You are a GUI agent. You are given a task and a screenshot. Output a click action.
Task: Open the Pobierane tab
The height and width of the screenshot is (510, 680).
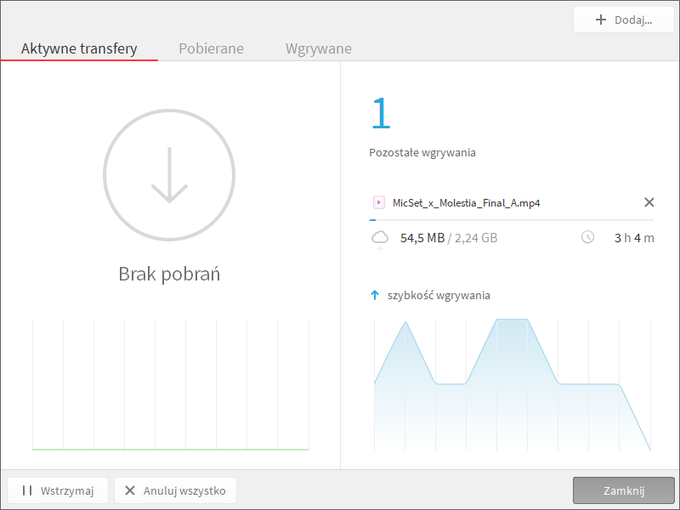[x=211, y=49]
